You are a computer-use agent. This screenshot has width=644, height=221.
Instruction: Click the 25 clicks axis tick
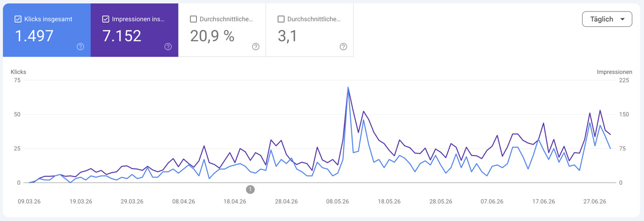pyautogui.click(x=17, y=148)
